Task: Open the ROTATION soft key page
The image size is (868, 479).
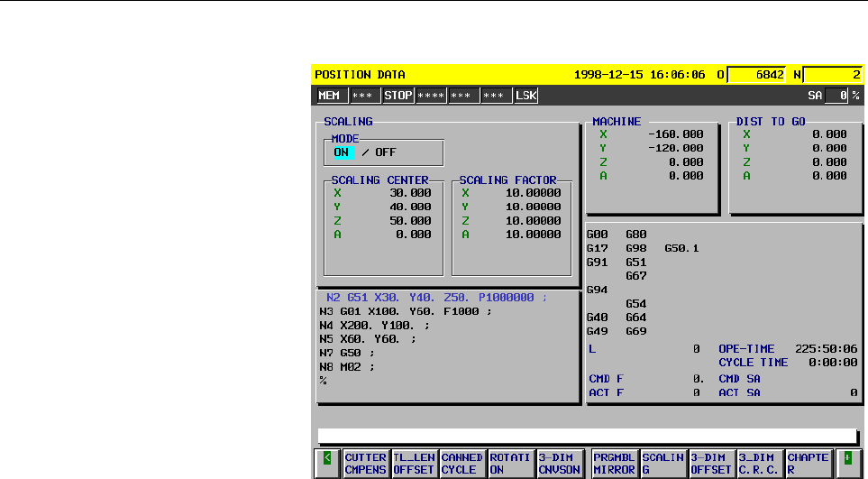Action: pos(510,463)
